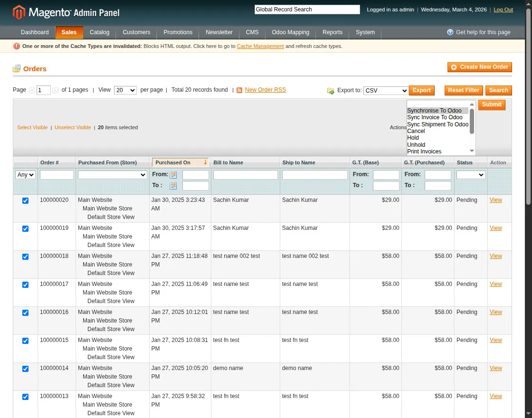Viewport: 532px width, 418px height.
Task: Click the Actions list scrollbar thumb
Action: (x=472, y=121)
